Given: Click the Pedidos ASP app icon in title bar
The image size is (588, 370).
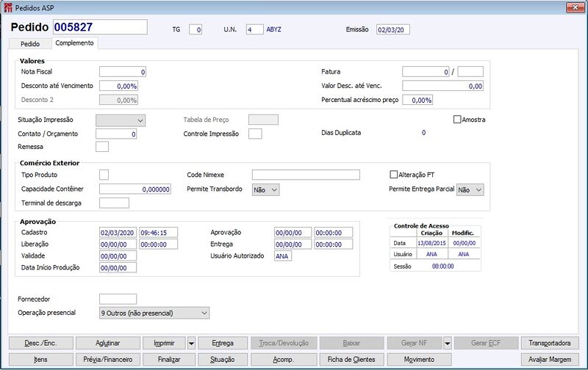Looking at the screenshot, I should click(x=8, y=7).
